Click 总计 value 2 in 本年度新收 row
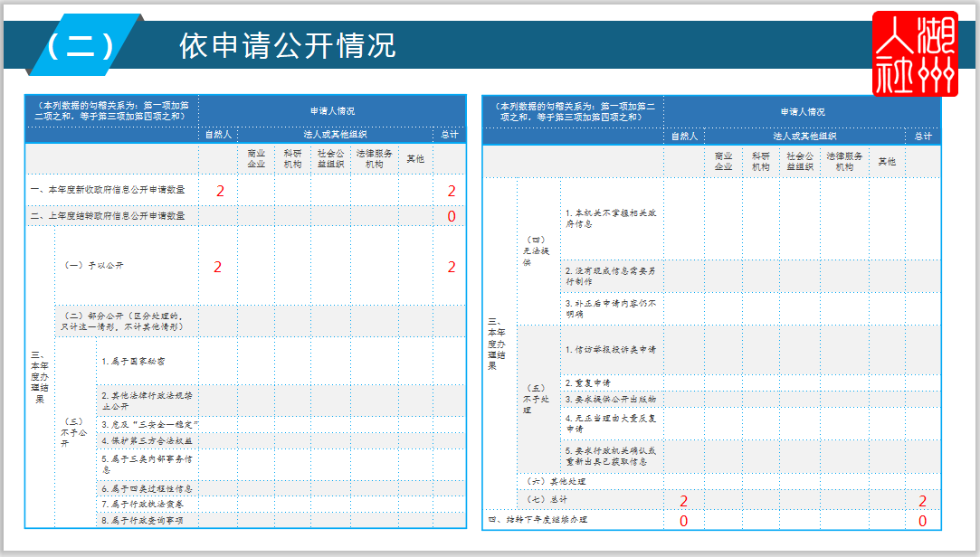Image resolution: width=980 pixels, height=557 pixels. coord(452,191)
